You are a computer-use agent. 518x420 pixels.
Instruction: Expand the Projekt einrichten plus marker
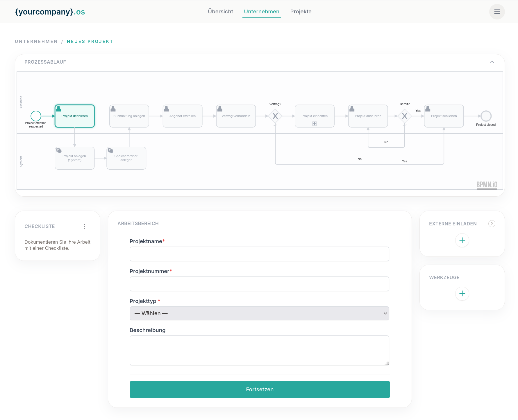(315, 124)
